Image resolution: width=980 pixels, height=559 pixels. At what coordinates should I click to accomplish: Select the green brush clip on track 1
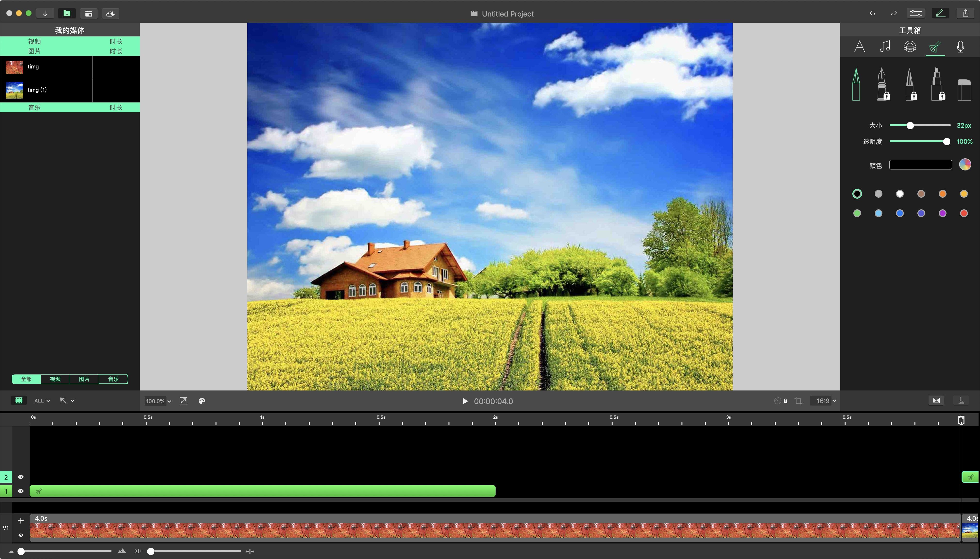pyautogui.click(x=262, y=491)
